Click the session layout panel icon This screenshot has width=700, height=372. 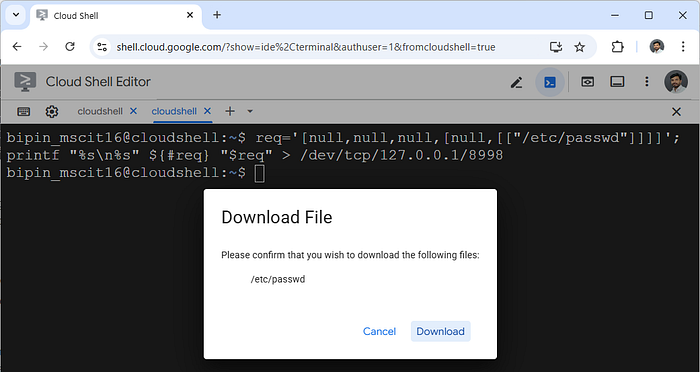(617, 82)
